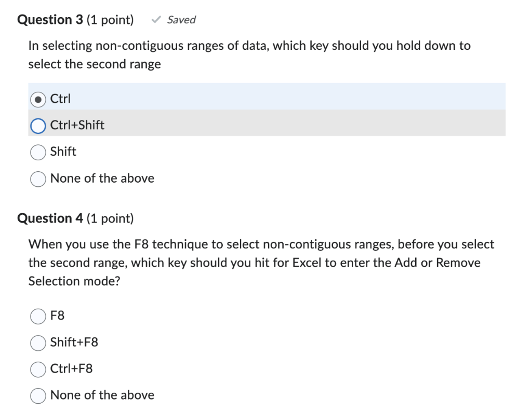
Task: Click the Question 3 prompt text
Action: [x=249, y=54]
